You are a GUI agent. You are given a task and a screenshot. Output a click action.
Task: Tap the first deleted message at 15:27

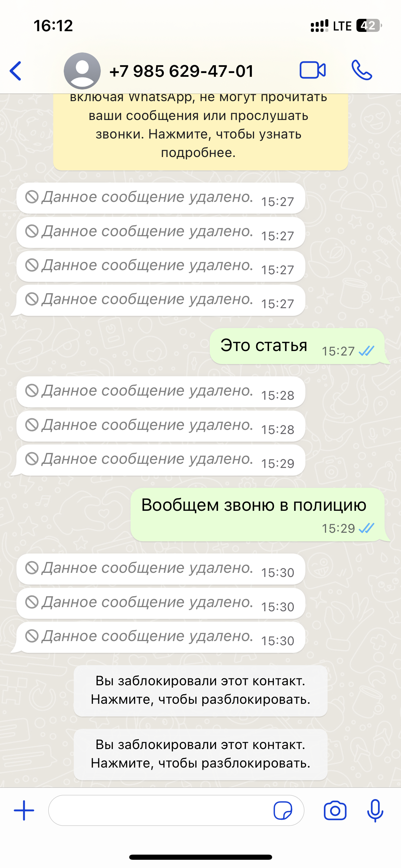pyautogui.click(x=161, y=198)
